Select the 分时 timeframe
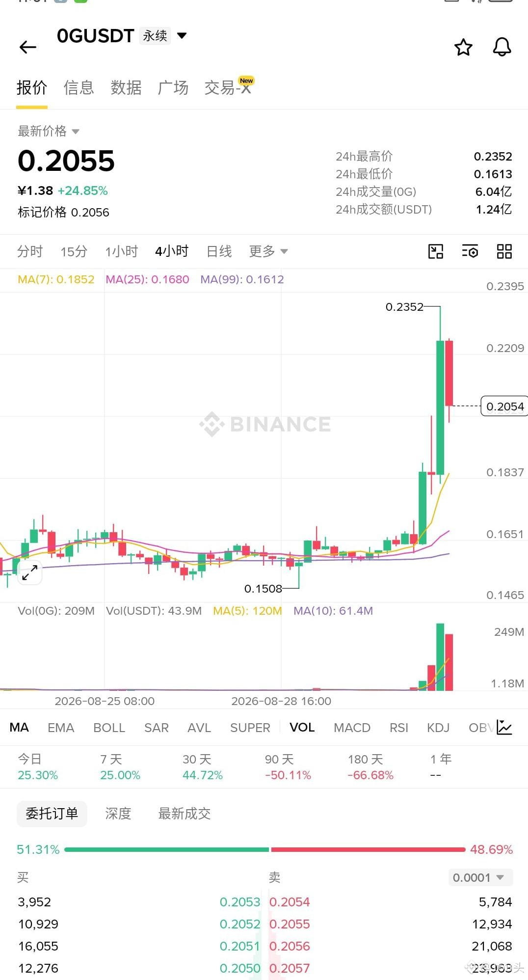This screenshot has width=528, height=980. (x=30, y=251)
